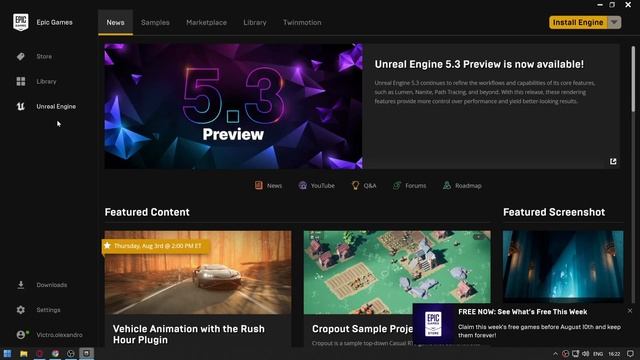Click the Epic Games Launcher taskbar icon

86,353
